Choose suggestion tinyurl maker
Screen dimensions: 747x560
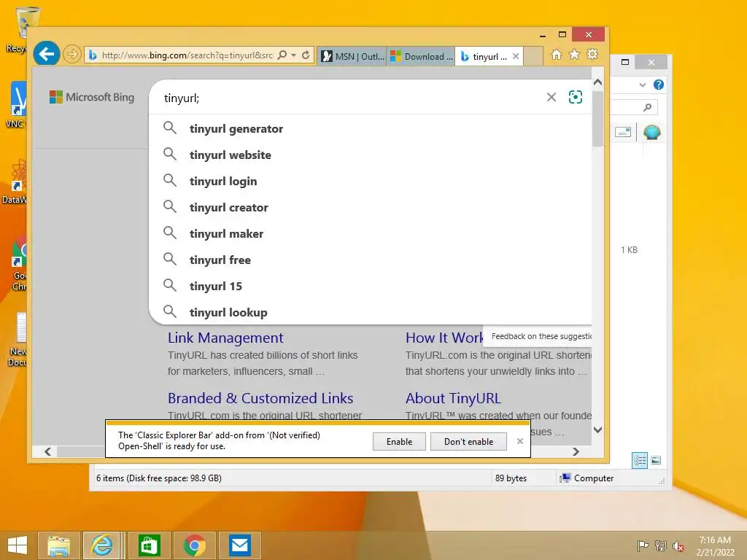point(370,233)
